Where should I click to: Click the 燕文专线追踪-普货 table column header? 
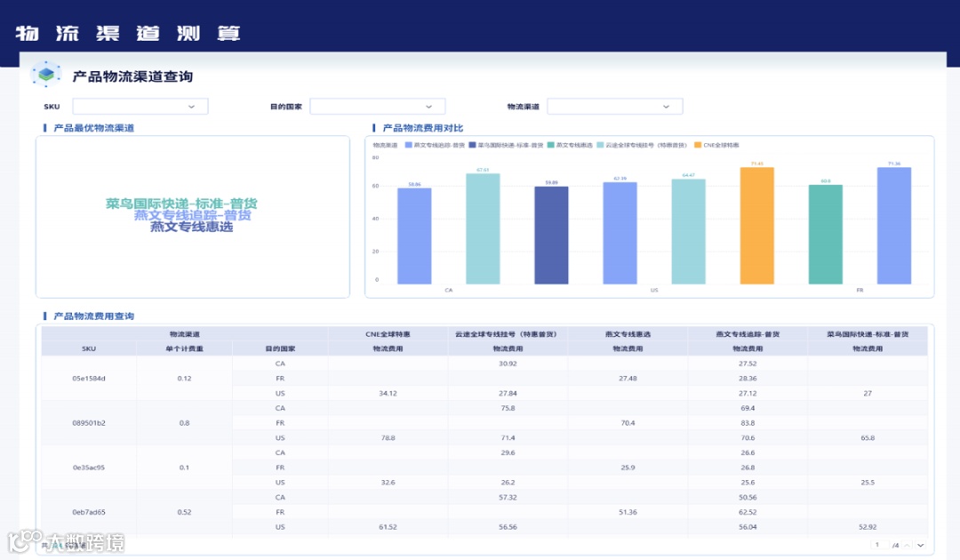click(x=748, y=334)
